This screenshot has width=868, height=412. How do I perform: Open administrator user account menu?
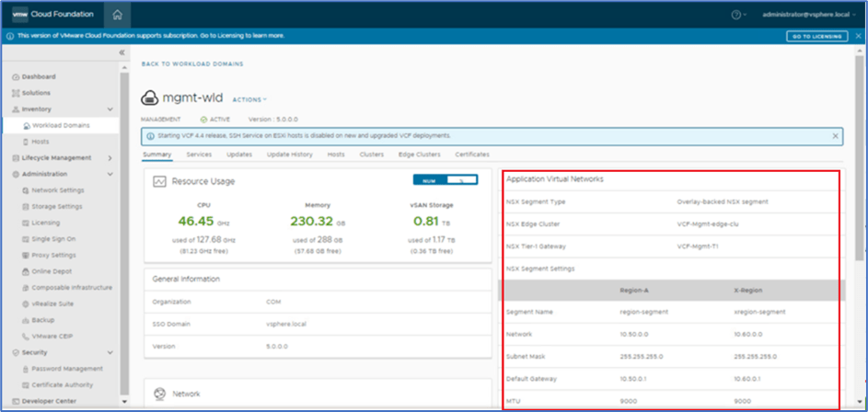point(807,15)
